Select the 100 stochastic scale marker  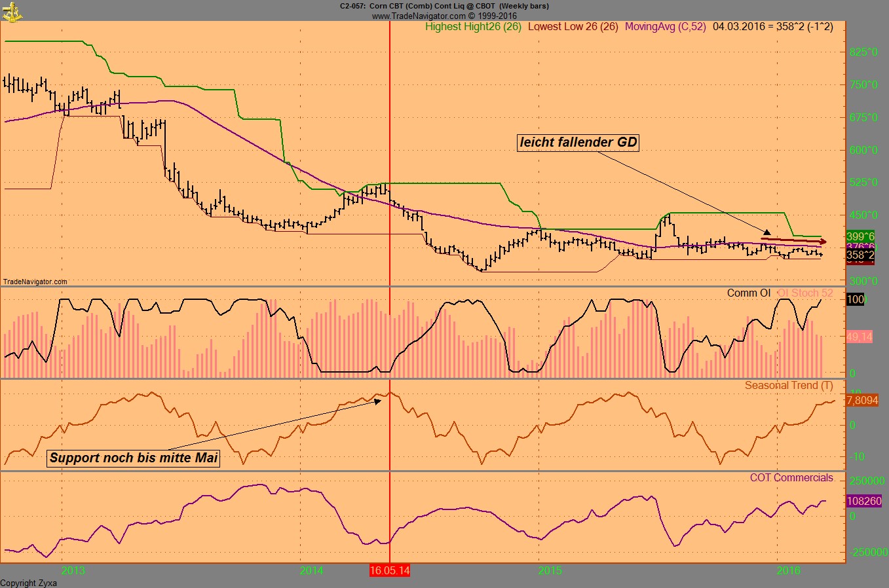point(856,299)
